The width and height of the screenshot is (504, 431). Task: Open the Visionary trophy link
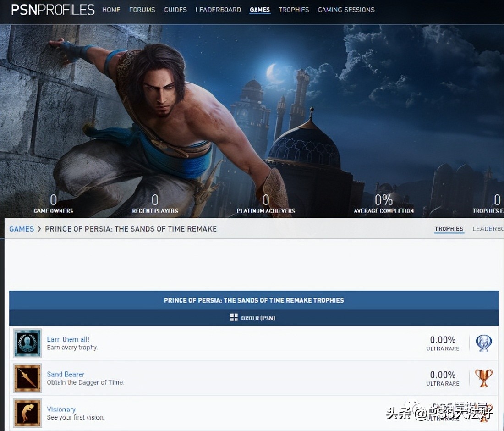click(x=61, y=409)
